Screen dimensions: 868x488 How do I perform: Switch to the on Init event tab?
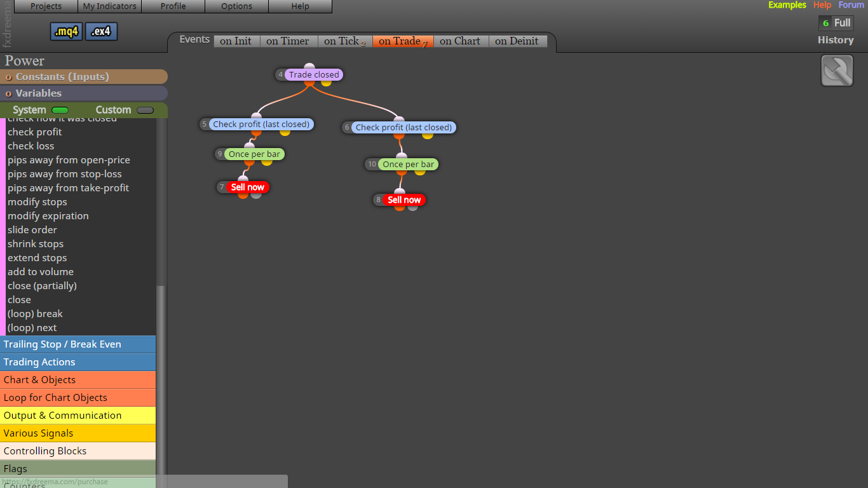[x=236, y=41]
